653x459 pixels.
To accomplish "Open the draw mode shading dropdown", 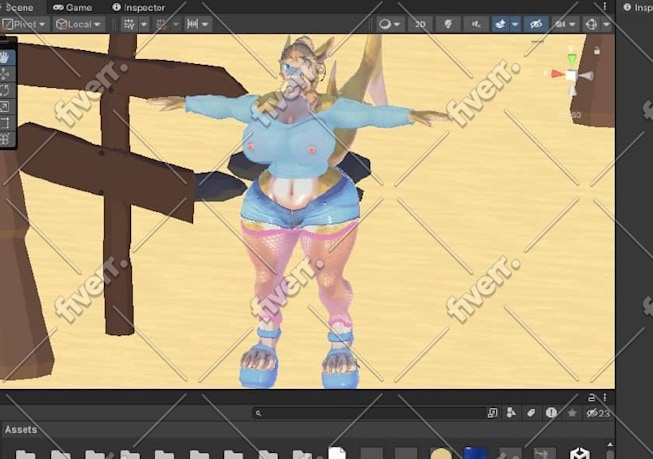I will (x=390, y=25).
